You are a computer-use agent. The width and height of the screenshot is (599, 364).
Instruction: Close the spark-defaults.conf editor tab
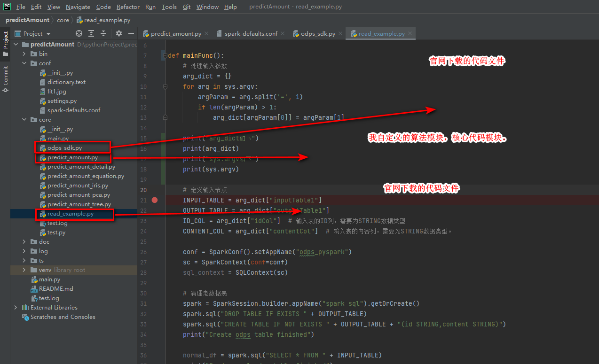click(283, 34)
